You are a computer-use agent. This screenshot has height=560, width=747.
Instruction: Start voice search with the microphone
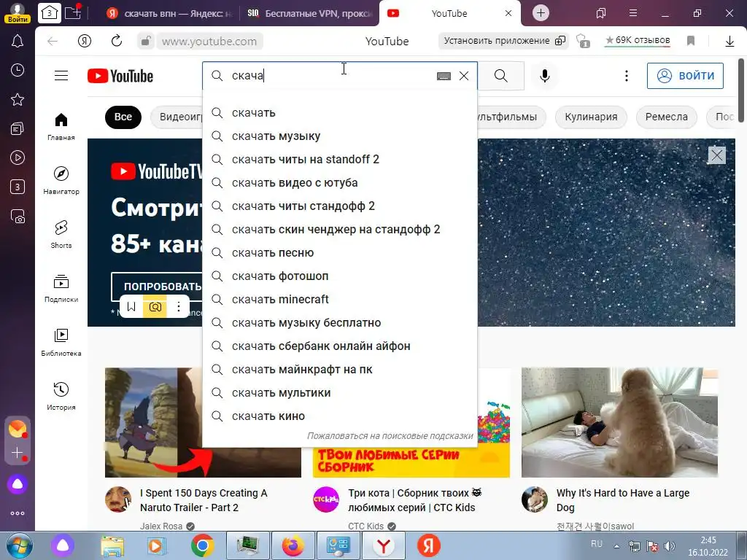pos(544,76)
